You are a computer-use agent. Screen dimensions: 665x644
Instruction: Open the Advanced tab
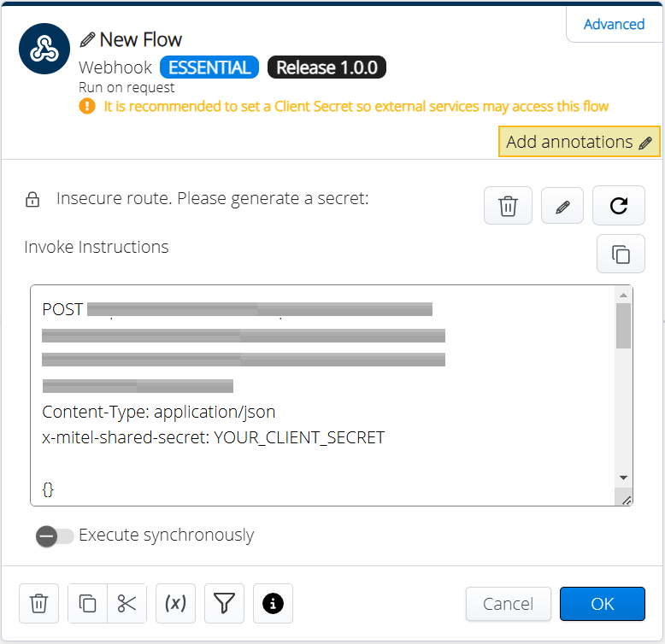coord(614,24)
